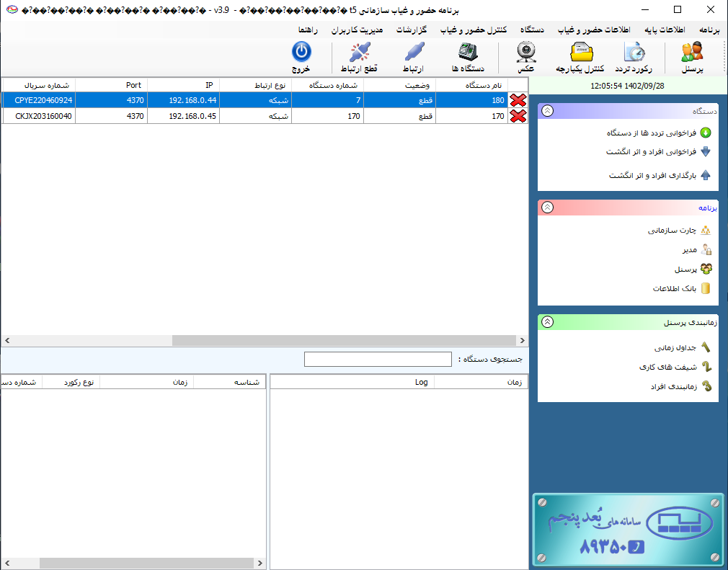Click the نام دستگاه column header
This screenshot has height=570, width=728.
coord(471,85)
